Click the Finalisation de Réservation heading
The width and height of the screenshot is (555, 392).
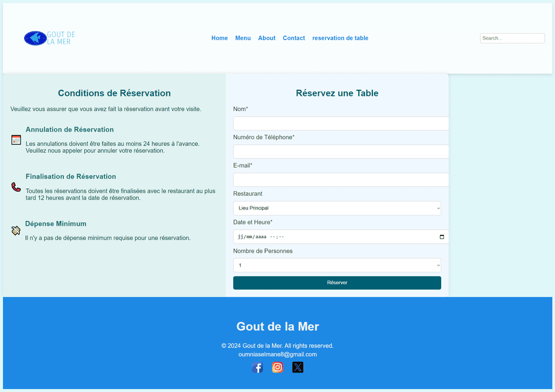click(x=71, y=177)
